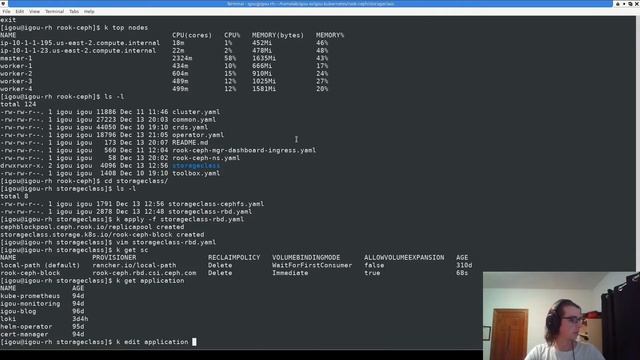This screenshot has width=640, height=360.
Task: Click the kube-prometheus application name
Action: (30, 296)
